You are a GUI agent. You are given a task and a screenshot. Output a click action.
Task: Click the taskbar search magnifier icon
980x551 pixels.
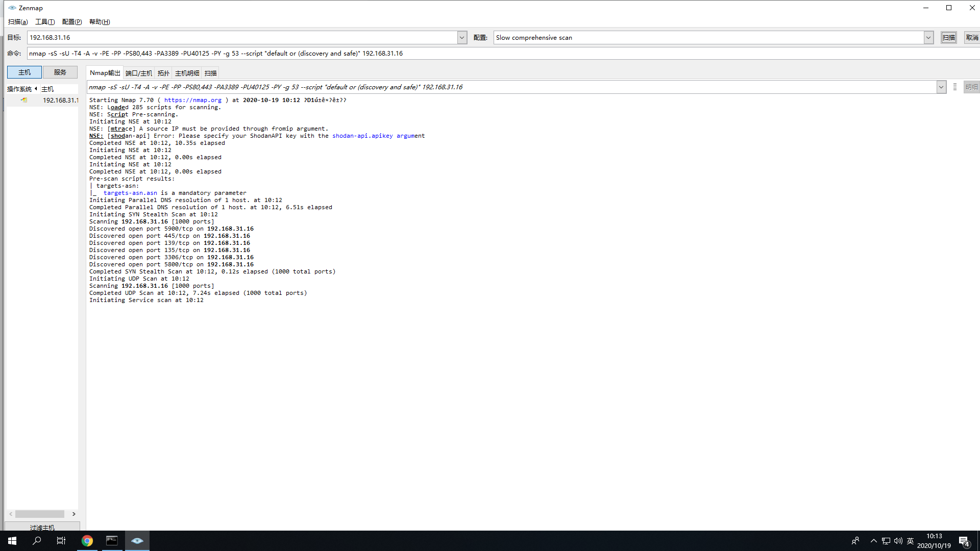point(37,541)
